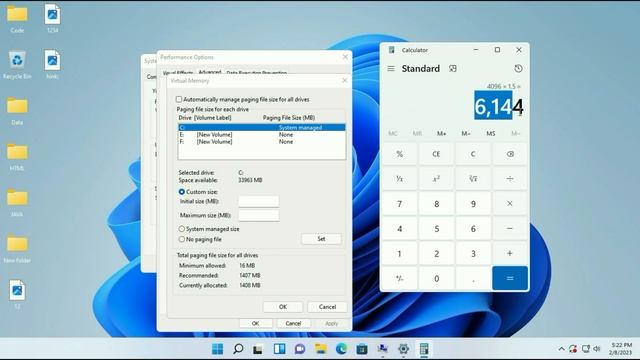The image size is (640, 360).
Task: Click digit 0 in Calculator
Action: [x=436, y=278]
